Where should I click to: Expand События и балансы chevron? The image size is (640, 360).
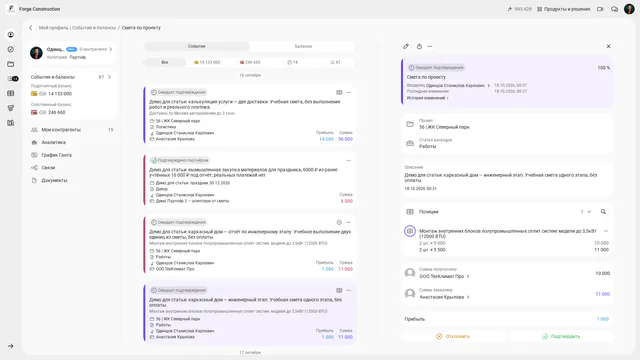[x=109, y=77]
